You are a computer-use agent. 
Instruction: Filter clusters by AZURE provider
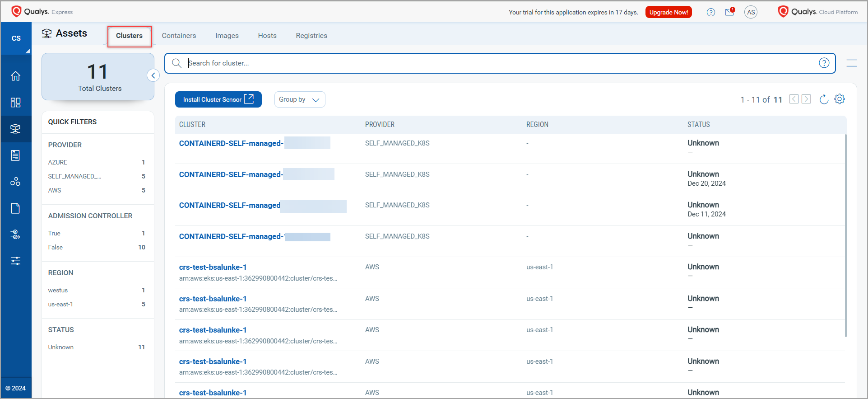point(58,162)
